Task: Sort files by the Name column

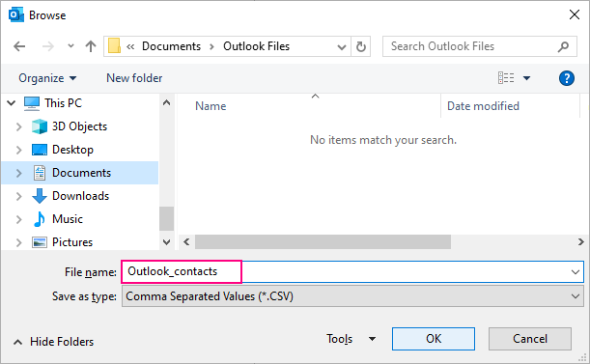Action: [x=211, y=106]
